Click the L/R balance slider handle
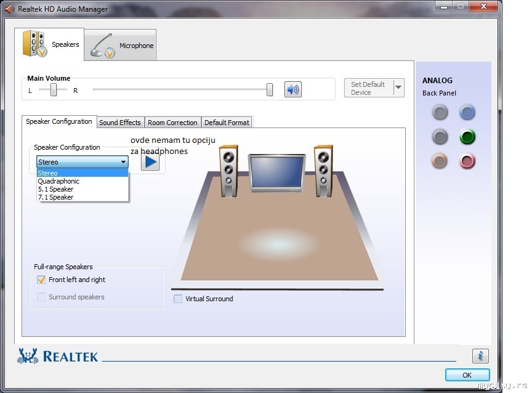532x393 pixels. click(54, 90)
